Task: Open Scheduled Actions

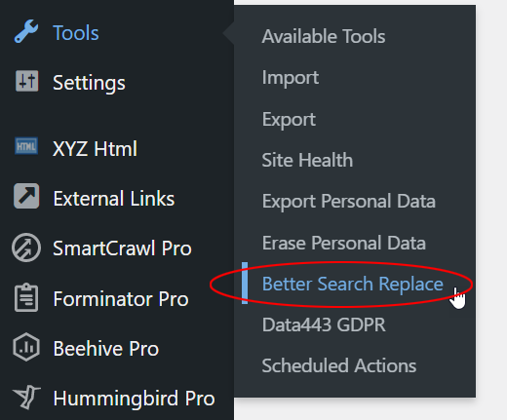Action: 339,365
